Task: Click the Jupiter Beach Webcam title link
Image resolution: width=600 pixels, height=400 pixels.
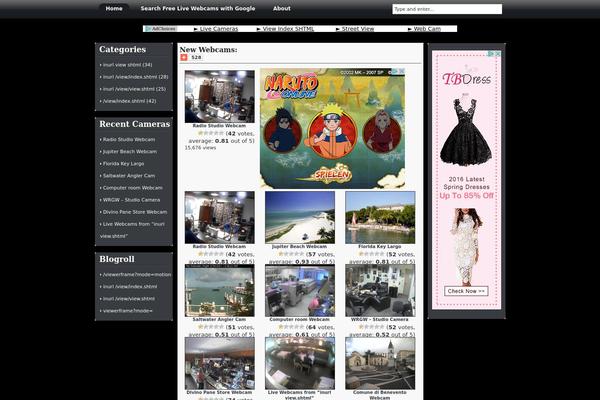Action: click(x=300, y=247)
